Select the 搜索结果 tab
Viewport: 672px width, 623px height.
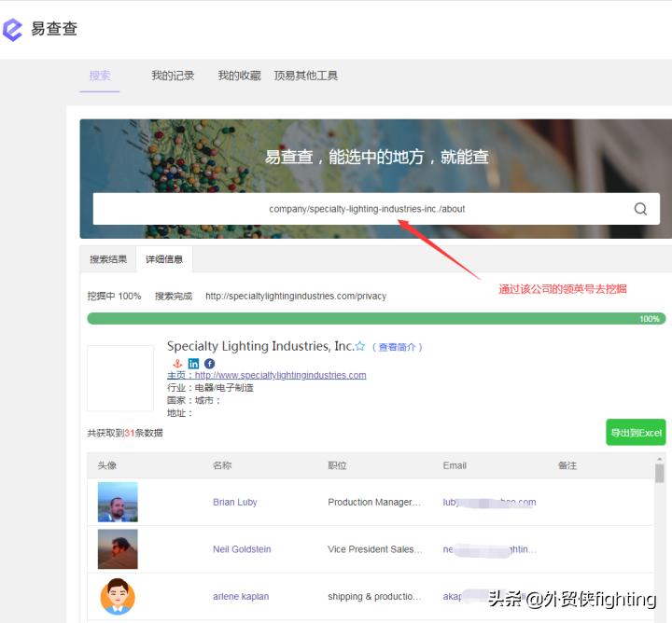[108, 259]
